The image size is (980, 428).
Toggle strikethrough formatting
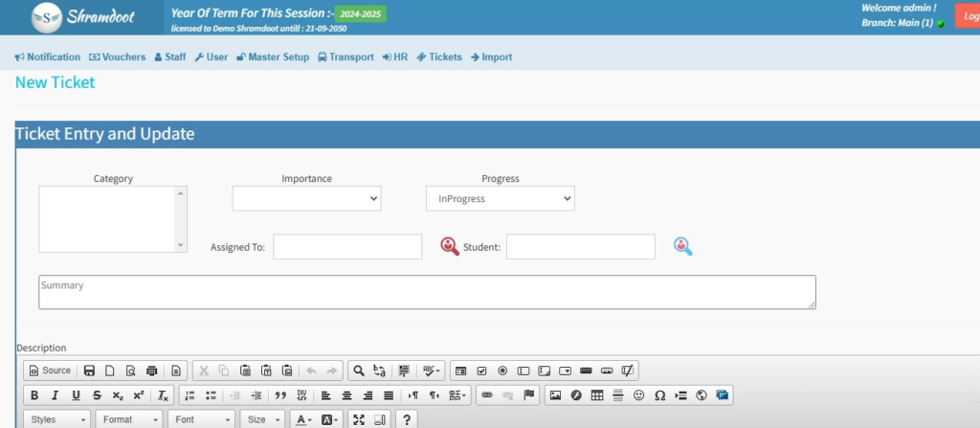97,395
